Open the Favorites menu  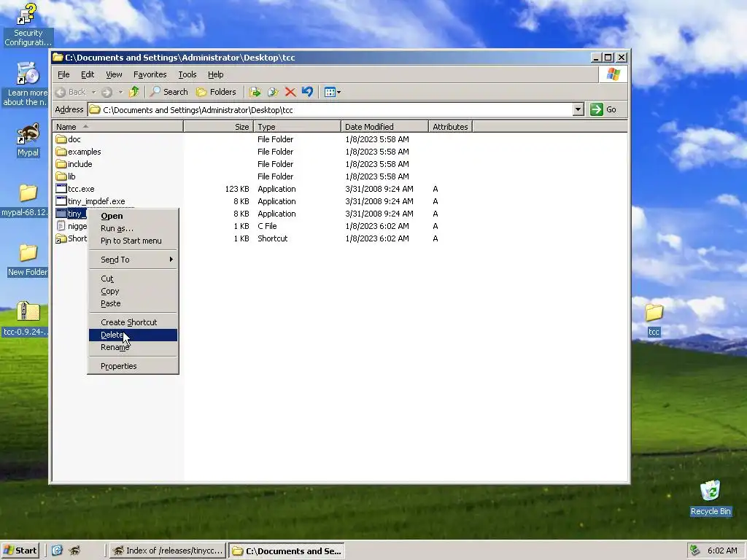[150, 74]
